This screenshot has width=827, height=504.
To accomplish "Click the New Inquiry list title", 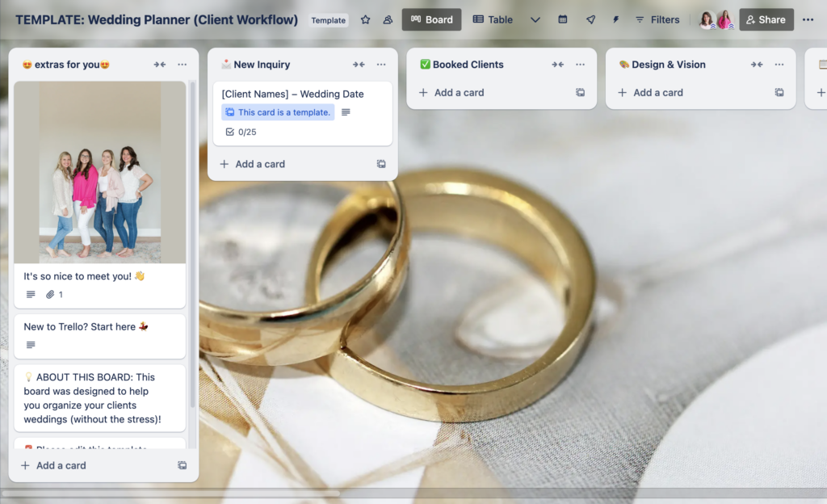I will point(262,65).
